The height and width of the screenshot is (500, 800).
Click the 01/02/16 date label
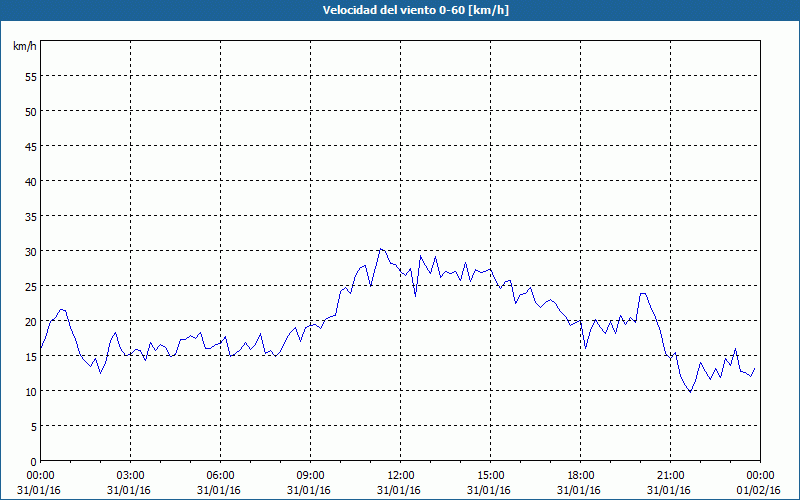click(x=759, y=490)
